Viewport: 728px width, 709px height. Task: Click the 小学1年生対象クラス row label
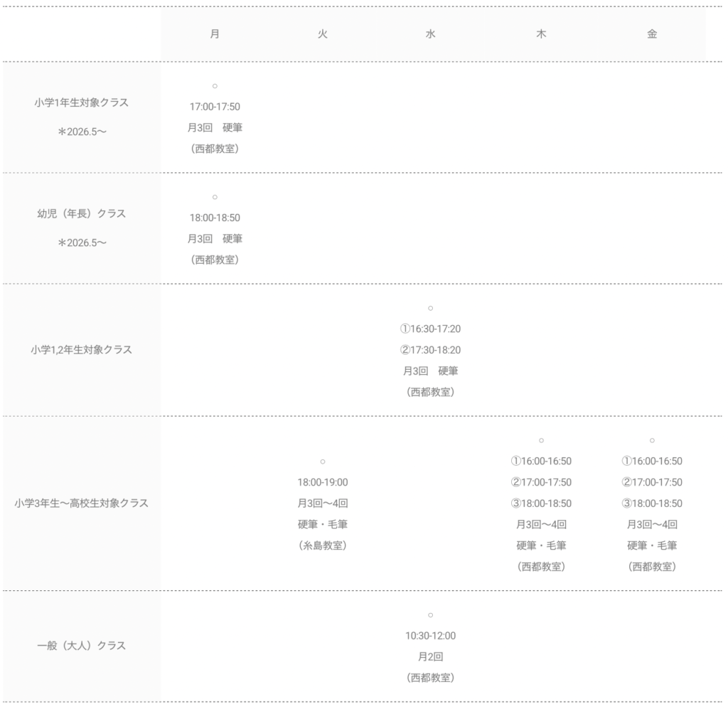pos(81,102)
